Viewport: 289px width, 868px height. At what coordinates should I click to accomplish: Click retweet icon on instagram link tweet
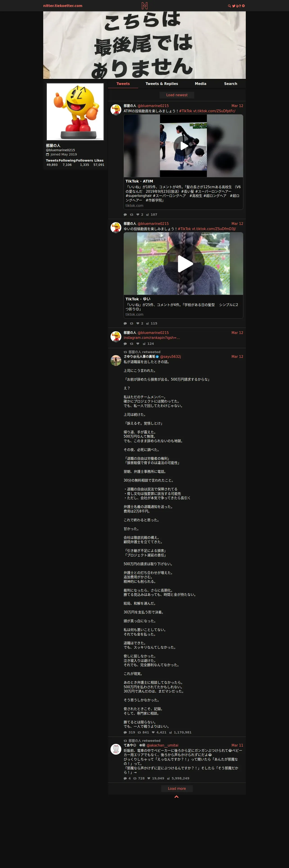131,344
